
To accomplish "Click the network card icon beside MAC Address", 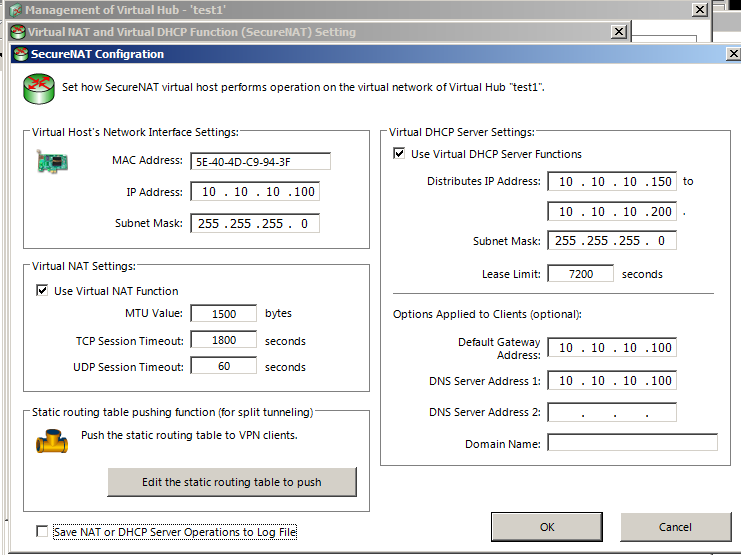I will (52, 162).
